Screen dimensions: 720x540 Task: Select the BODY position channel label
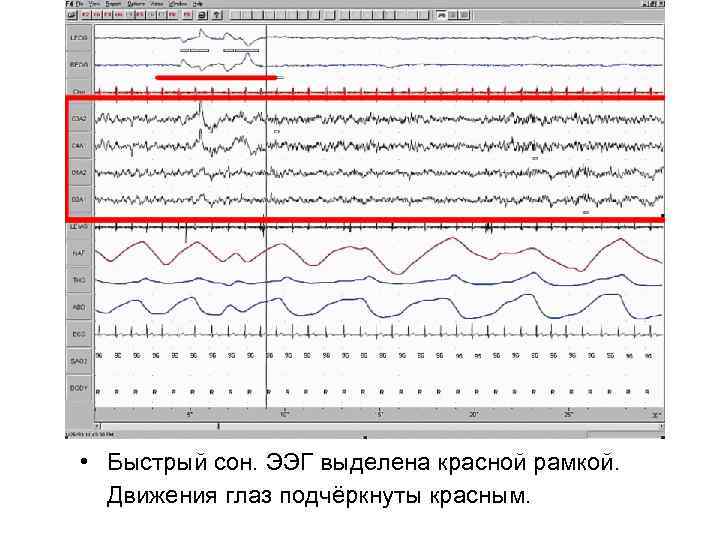pyautogui.click(x=79, y=388)
